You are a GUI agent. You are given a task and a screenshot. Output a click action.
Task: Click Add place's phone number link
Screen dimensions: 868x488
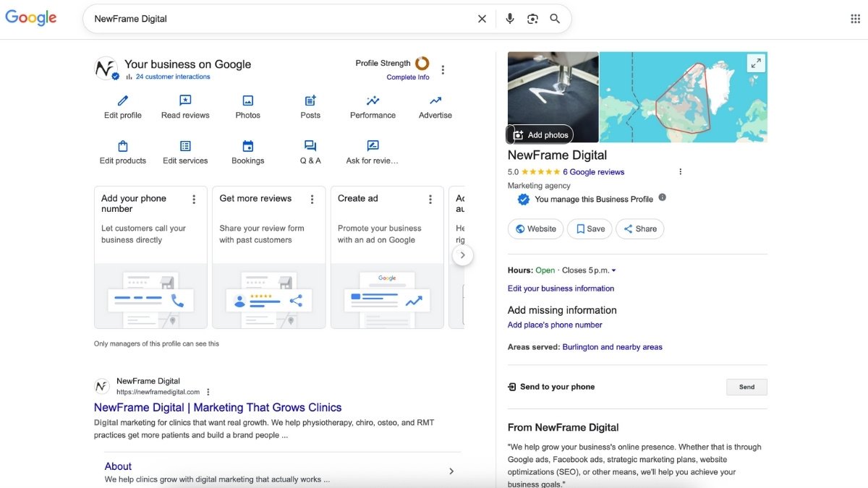tap(555, 325)
